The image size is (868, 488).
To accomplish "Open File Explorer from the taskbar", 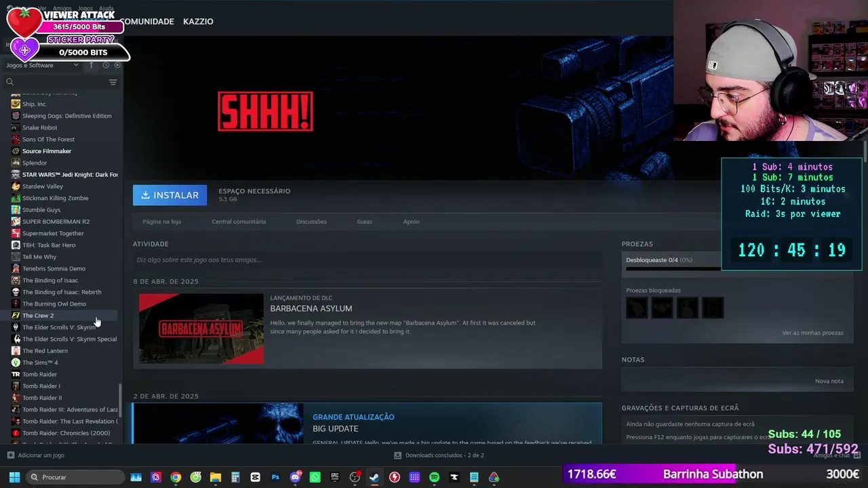I will point(216,477).
